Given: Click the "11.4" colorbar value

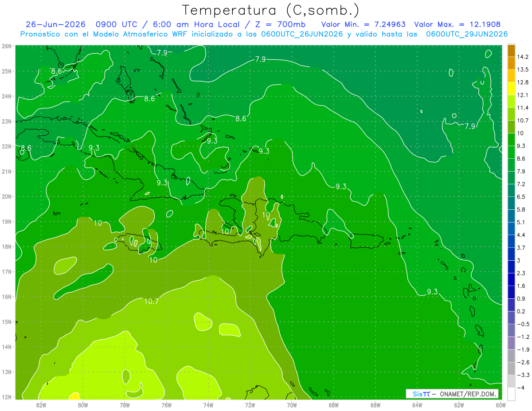Looking at the screenshot, I should 522,108.
